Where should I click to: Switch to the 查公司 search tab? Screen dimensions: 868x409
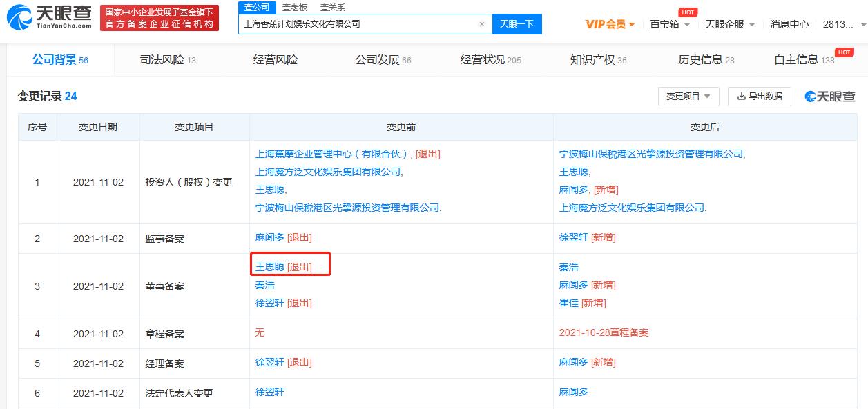coord(257,7)
